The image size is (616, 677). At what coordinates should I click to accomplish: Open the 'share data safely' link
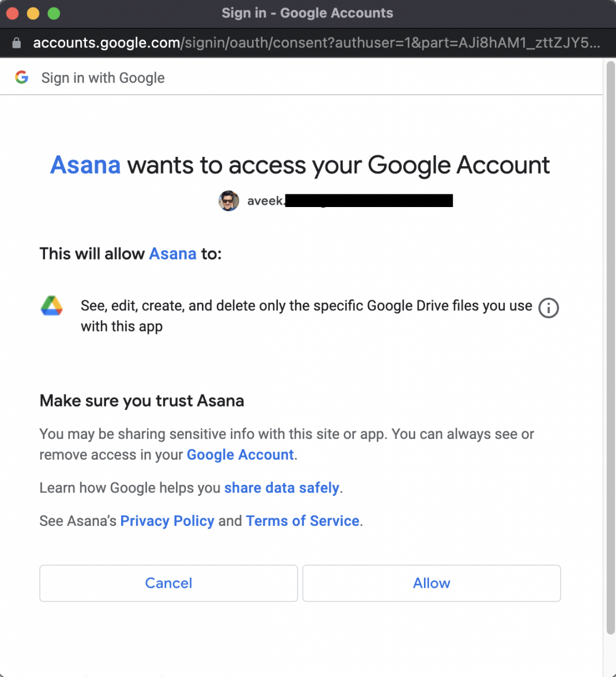tap(281, 488)
